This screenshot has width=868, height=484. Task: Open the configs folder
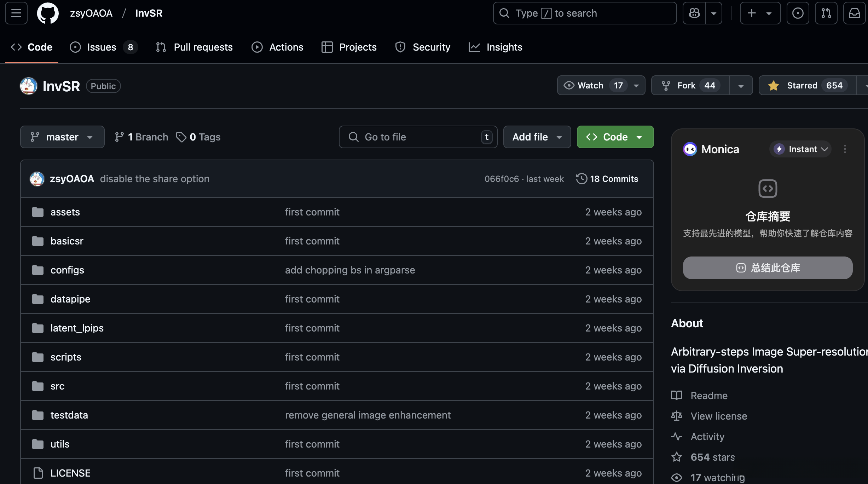67,270
